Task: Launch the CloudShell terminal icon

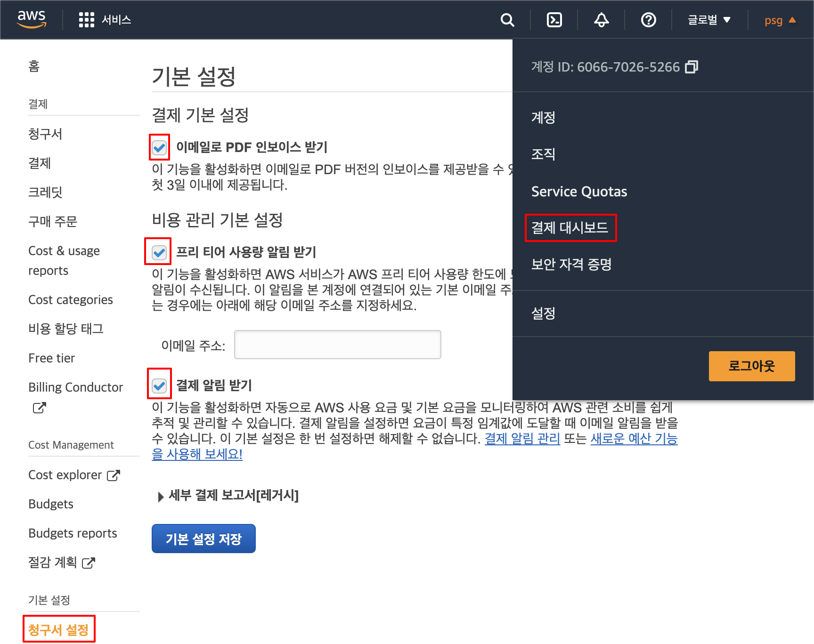Action: click(554, 20)
